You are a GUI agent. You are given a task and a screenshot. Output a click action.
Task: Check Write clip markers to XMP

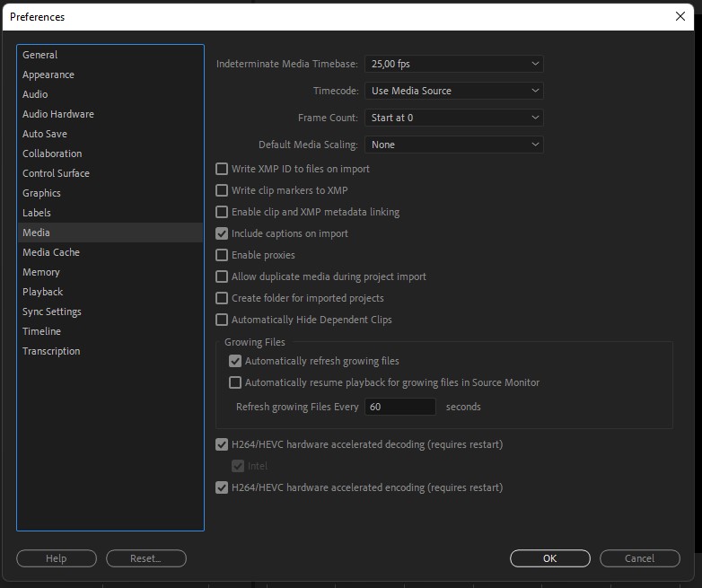(222, 190)
